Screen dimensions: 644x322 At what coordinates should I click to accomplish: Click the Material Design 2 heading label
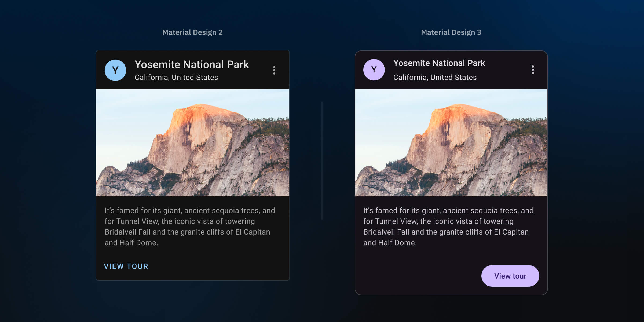[193, 32]
